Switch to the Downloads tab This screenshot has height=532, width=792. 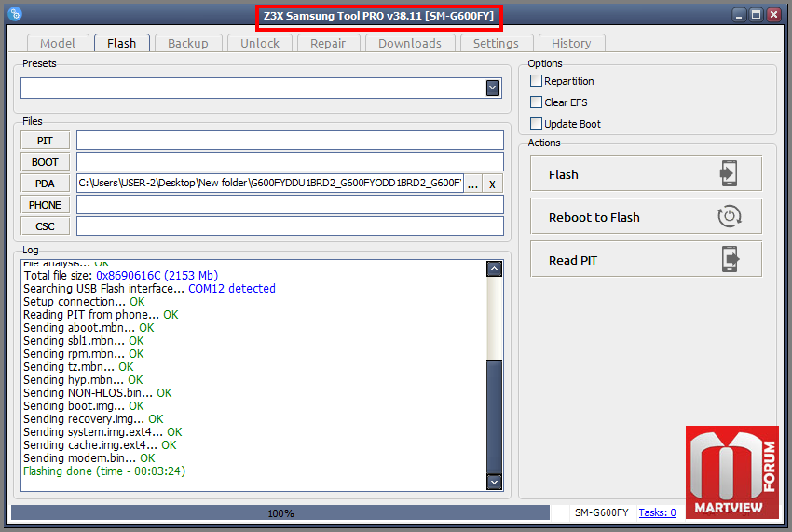pos(410,44)
